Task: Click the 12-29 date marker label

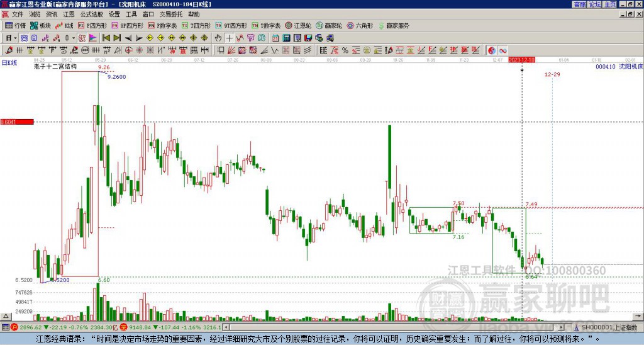Action: point(552,74)
